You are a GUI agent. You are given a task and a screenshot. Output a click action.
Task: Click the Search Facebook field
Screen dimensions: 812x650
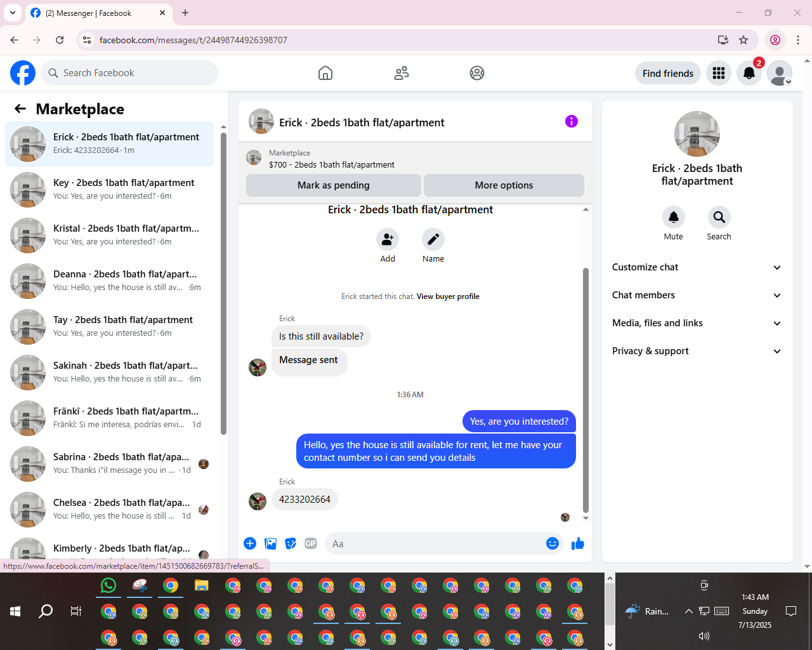point(129,73)
